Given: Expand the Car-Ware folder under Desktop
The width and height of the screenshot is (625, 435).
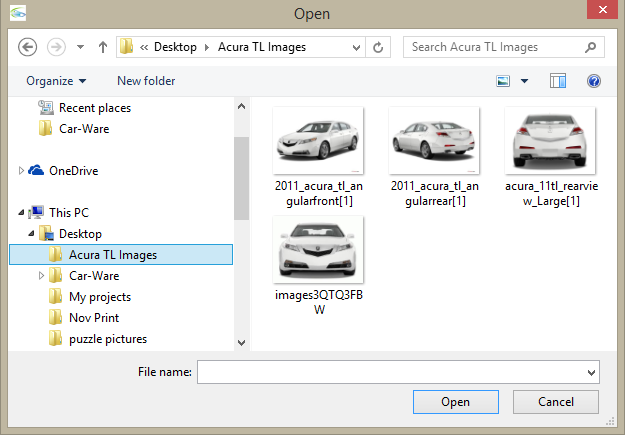Looking at the screenshot, I should tap(41, 276).
